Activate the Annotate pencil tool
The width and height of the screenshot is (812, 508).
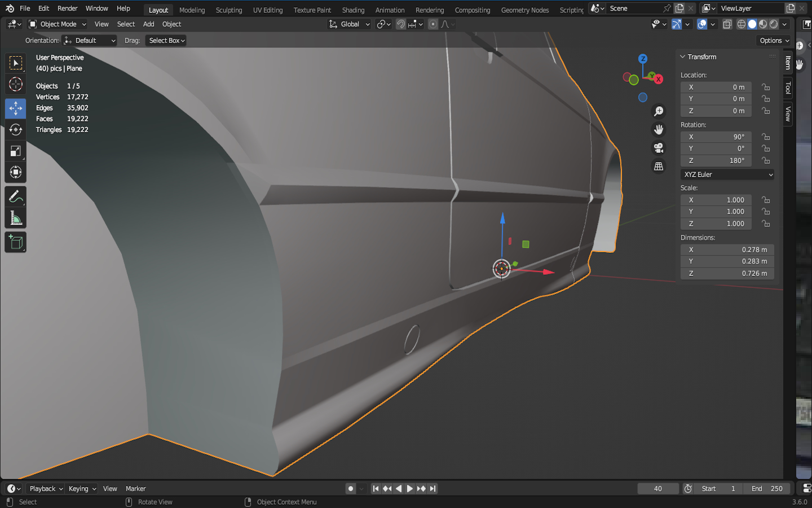coord(15,196)
